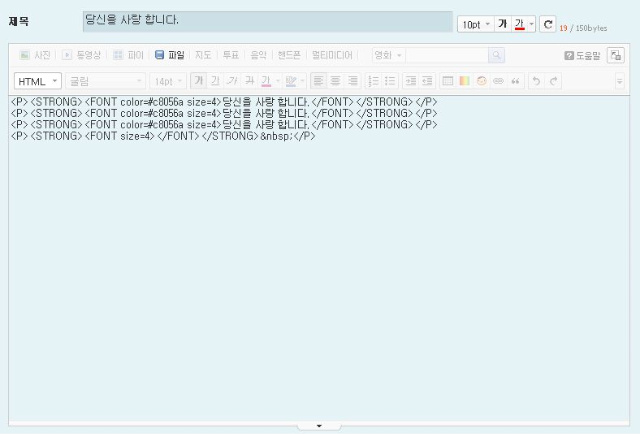Insert a hyperlink

point(498,81)
